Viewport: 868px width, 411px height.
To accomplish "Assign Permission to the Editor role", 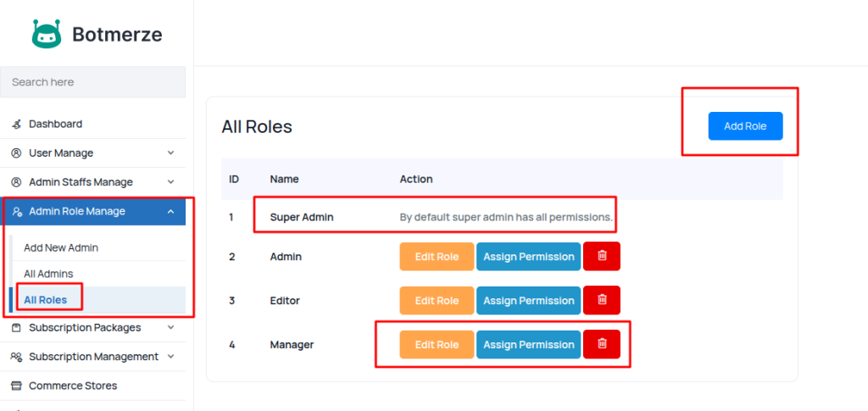I will coord(529,300).
